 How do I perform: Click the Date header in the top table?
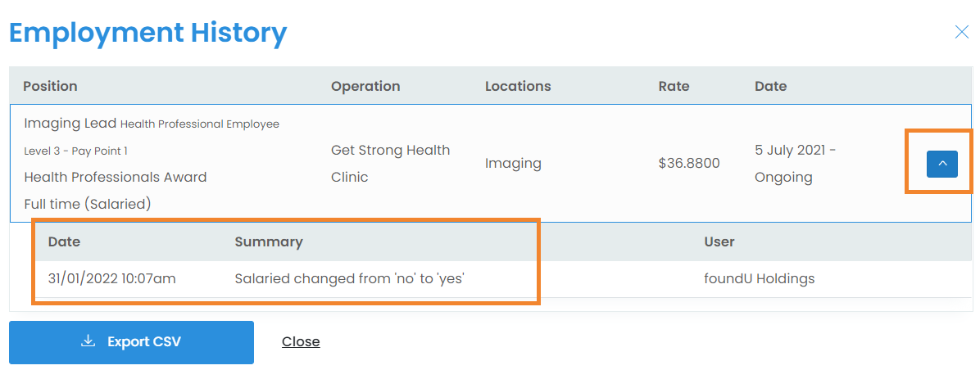click(x=770, y=86)
